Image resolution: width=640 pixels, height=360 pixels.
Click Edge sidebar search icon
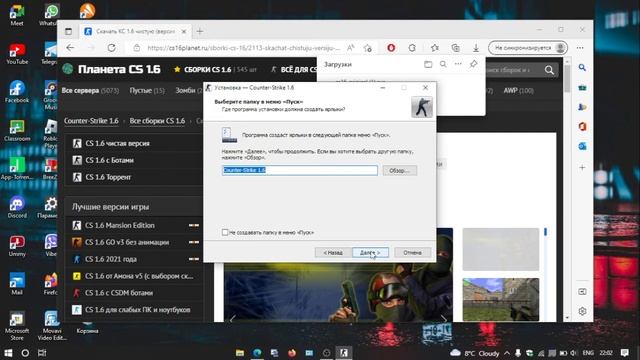click(582, 67)
